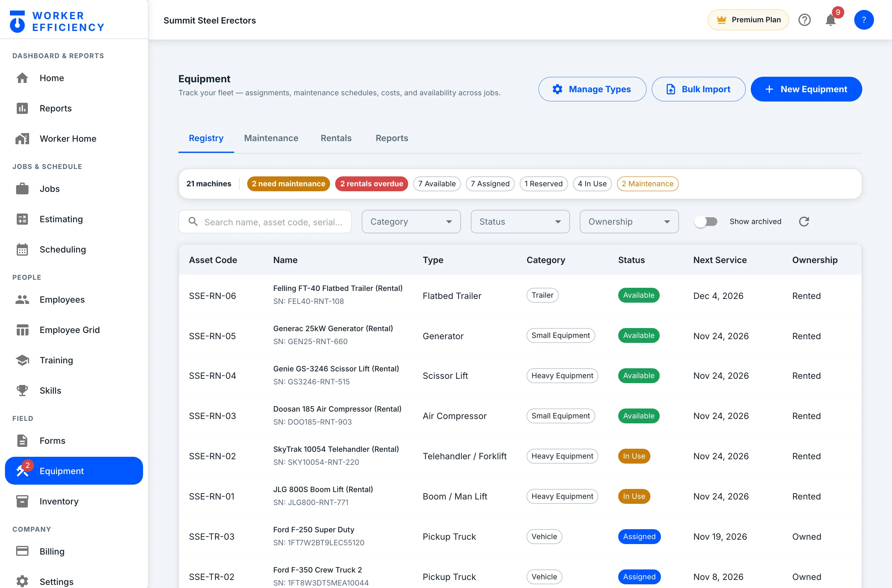892x588 pixels.
Task: Toggle the 4 In Use filter chip
Action: tap(592, 184)
